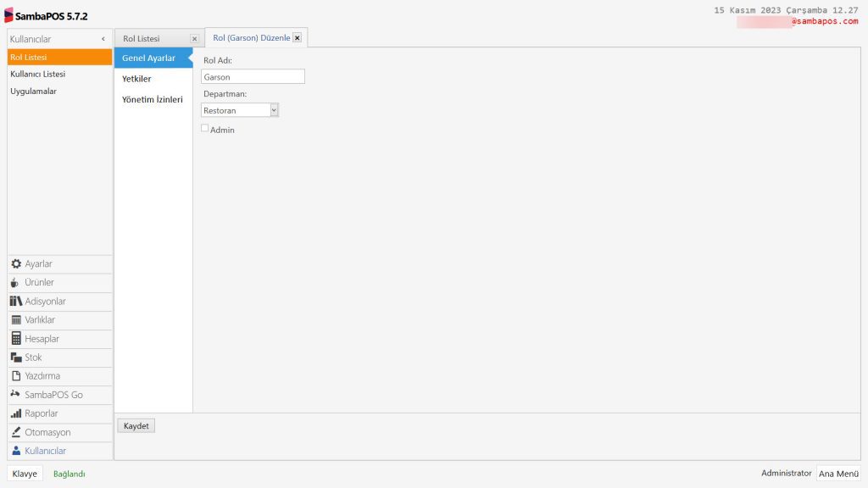This screenshot has width=868, height=488.
Task: Select Kullanıcı Listesi in the sidebar
Action: (x=38, y=75)
